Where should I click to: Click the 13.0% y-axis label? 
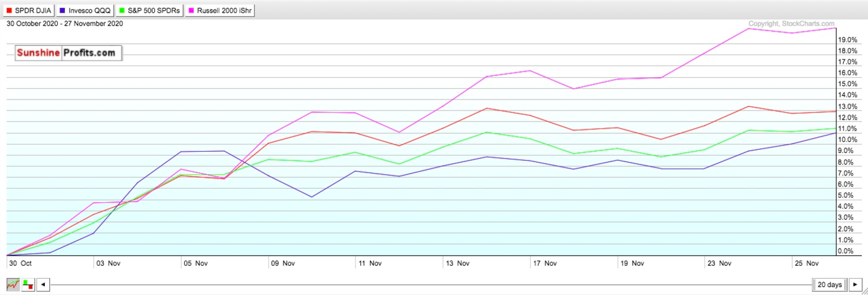[x=848, y=106]
